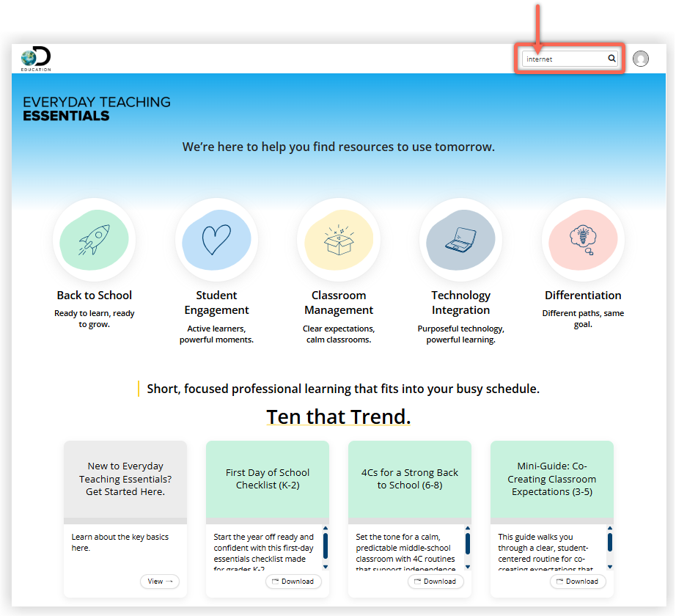Open the Differentiation lightbulb thought icon
676x616 pixels.
(583, 240)
